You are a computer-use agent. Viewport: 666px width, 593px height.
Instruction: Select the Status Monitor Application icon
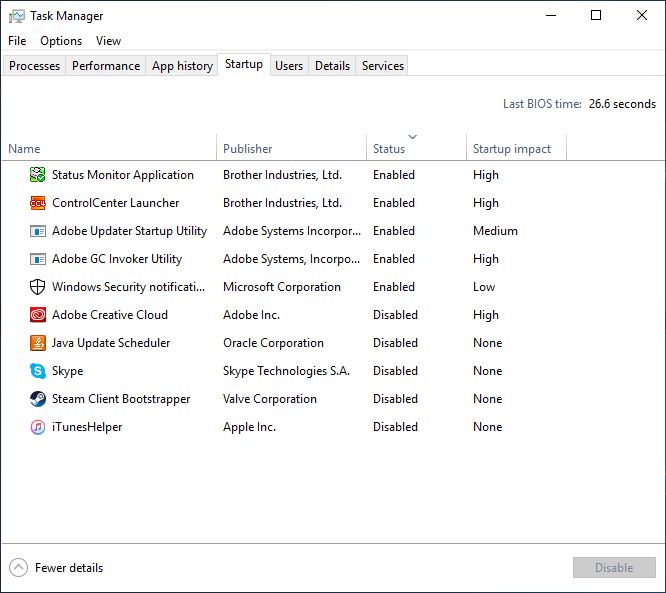click(x=37, y=175)
